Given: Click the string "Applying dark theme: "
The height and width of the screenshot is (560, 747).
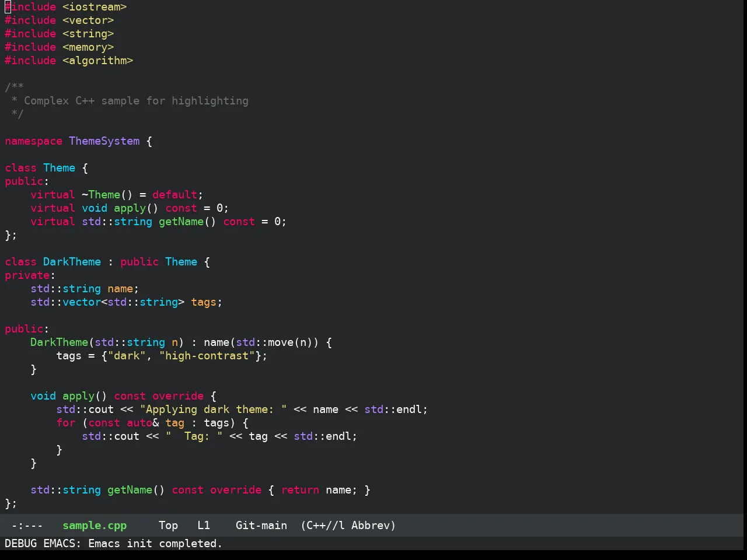Looking at the screenshot, I should [x=213, y=409].
